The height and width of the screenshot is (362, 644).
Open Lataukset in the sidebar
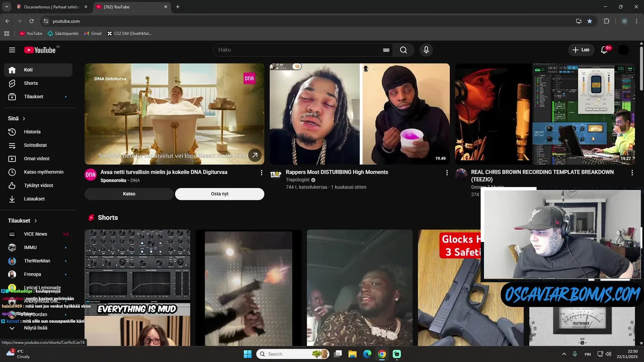(x=38, y=199)
